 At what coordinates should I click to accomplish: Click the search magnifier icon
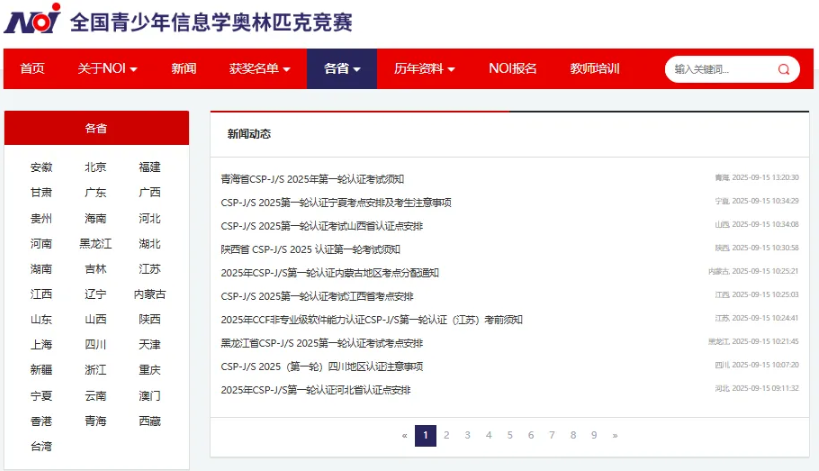pos(783,69)
